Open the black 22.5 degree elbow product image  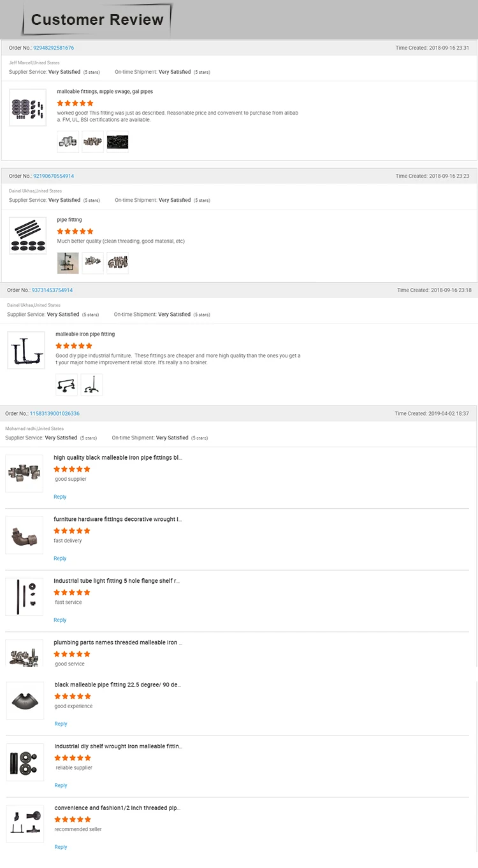pyautogui.click(x=25, y=701)
